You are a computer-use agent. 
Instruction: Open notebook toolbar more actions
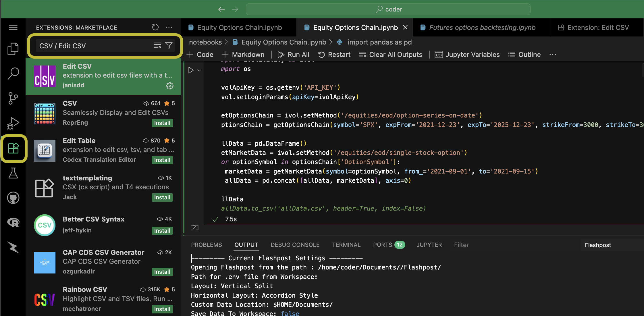pos(553,55)
